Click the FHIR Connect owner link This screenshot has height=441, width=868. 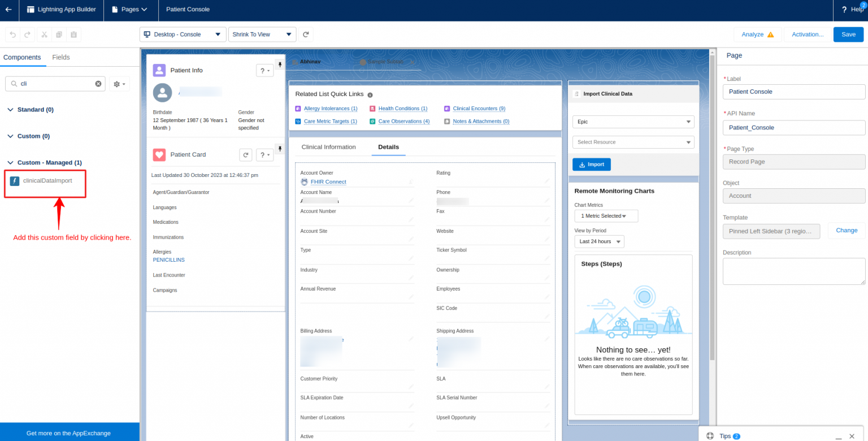pyautogui.click(x=328, y=182)
